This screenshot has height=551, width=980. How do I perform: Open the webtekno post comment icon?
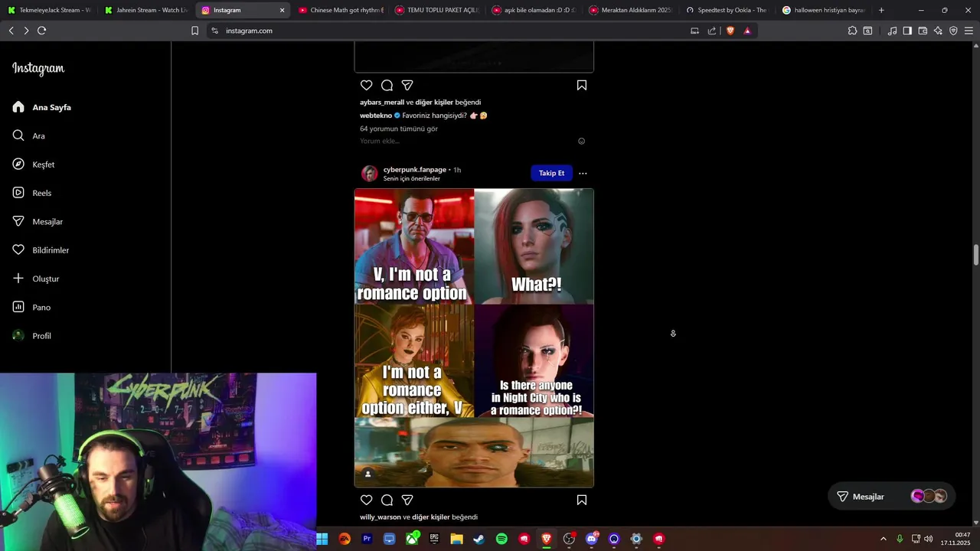click(387, 85)
